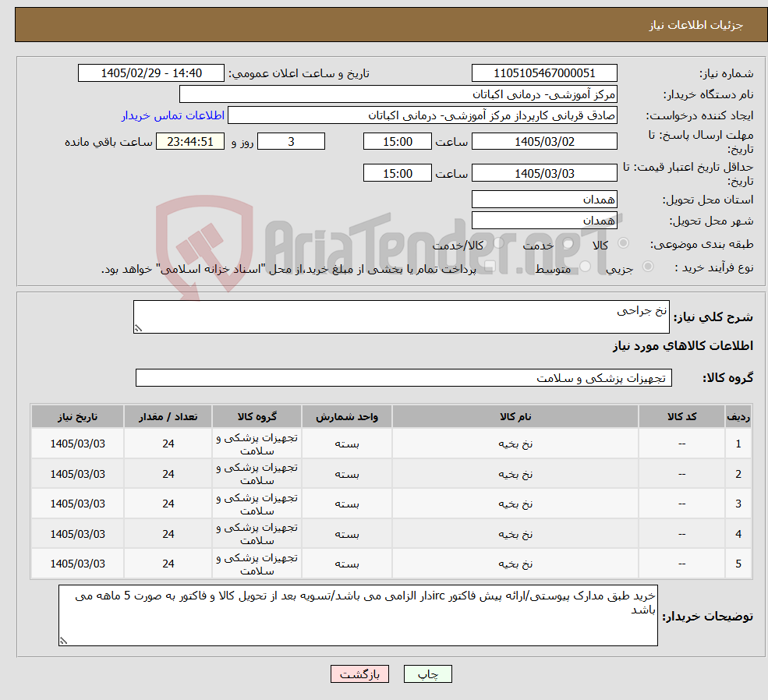This screenshot has width=768, height=700.
Task: Click the resize handle of description box
Action: click(138, 328)
